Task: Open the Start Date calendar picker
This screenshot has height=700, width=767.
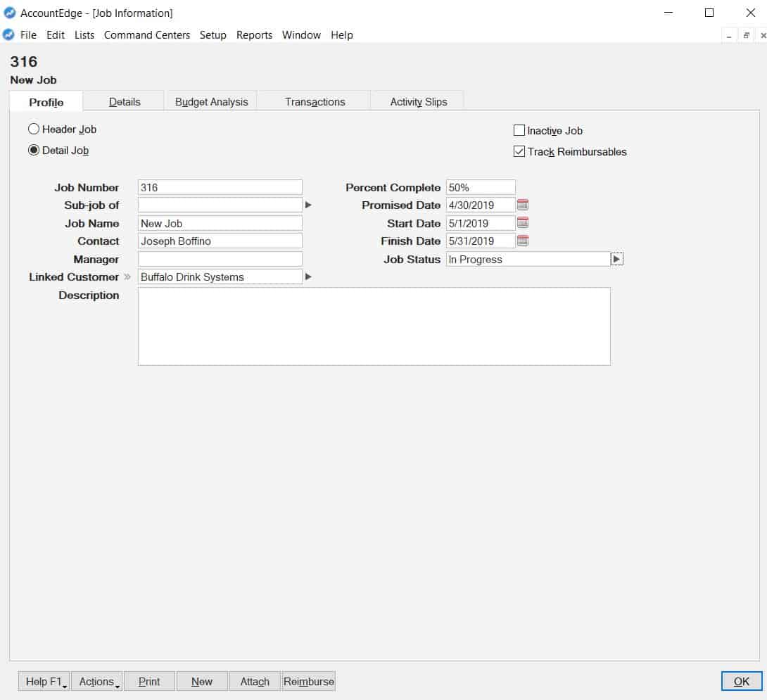Action: point(522,223)
